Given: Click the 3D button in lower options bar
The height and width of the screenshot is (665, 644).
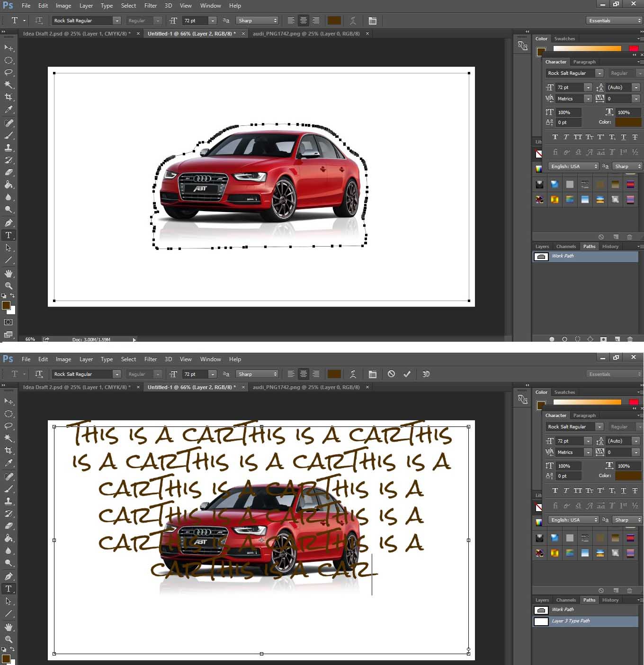Looking at the screenshot, I should [426, 374].
